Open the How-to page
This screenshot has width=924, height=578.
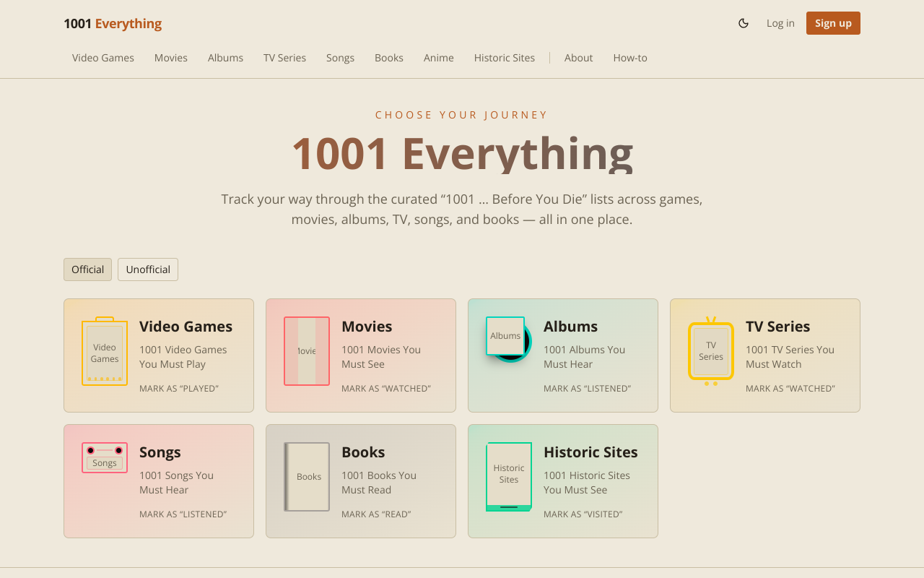click(x=630, y=58)
